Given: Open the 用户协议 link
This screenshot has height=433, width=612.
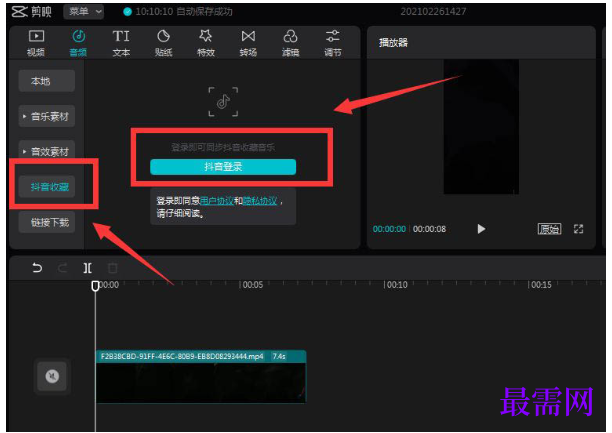Looking at the screenshot, I should [217, 201].
